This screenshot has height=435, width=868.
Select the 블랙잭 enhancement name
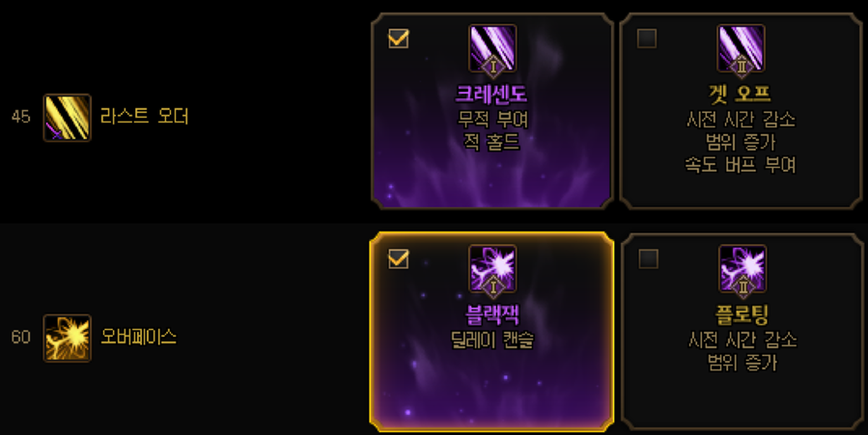[x=492, y=314]
